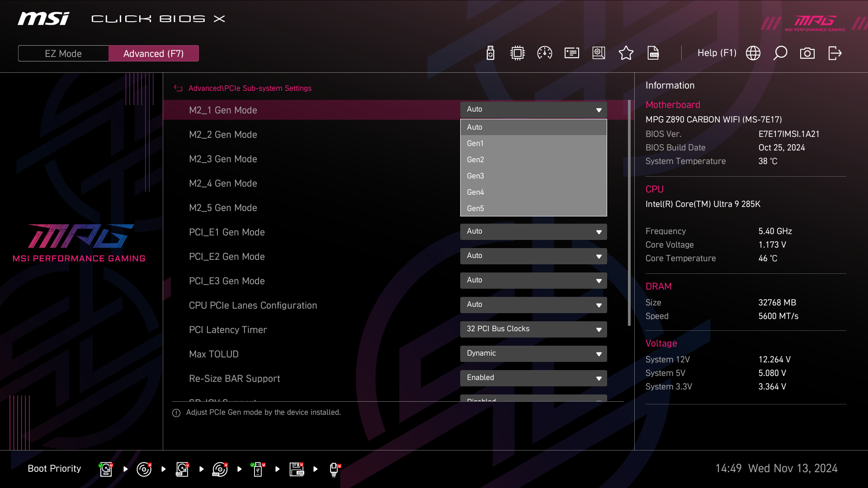This screenshot has width=868, height=488.
Task: Click the settings list vertical scrollbar
Action: tap(629, 212)
